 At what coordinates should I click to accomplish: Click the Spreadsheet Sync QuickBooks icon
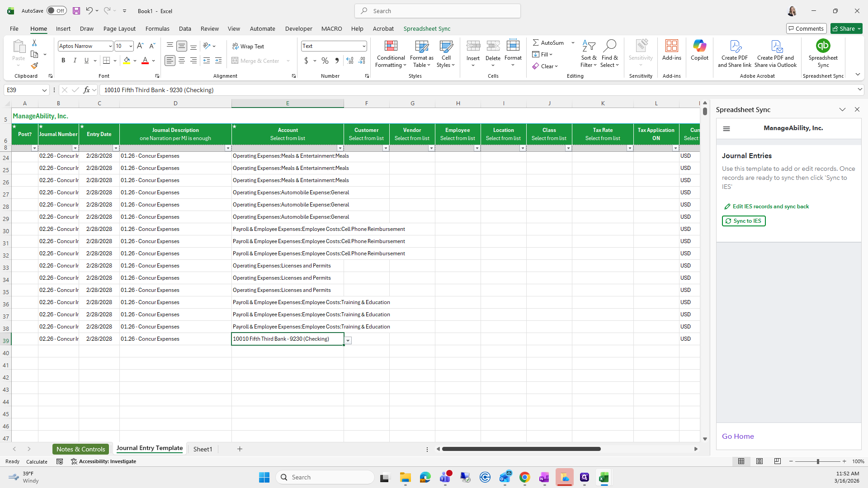click(x=823, y=46)
